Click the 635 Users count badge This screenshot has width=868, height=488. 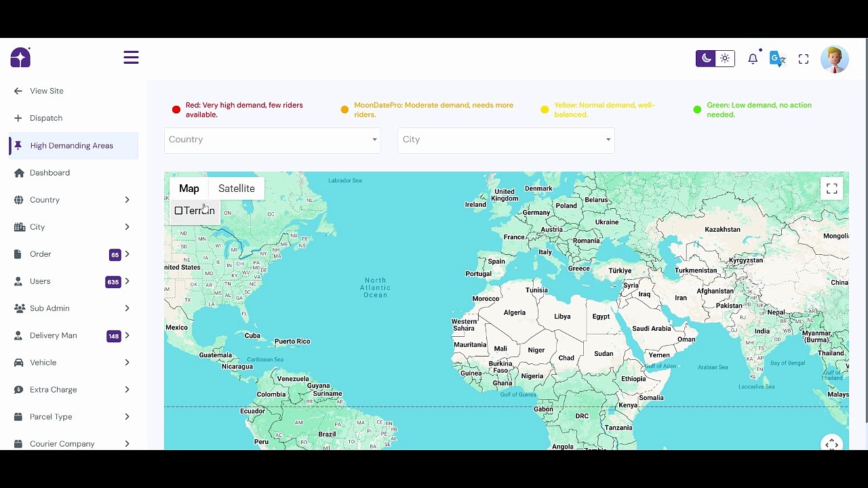(x=113, y=282)
